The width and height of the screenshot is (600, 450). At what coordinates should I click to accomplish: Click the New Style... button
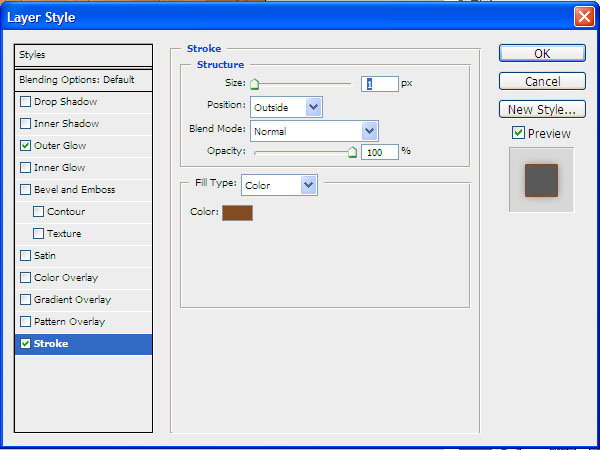542,110
